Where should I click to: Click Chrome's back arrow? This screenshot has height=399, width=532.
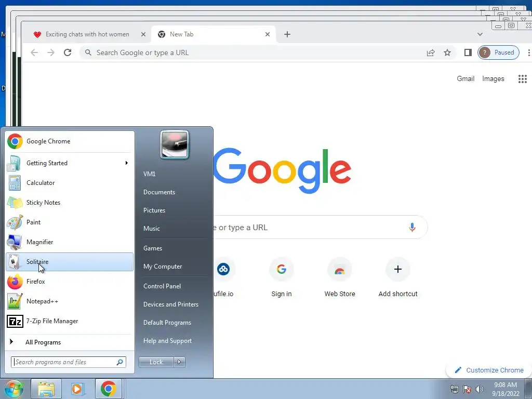point(34,52)
